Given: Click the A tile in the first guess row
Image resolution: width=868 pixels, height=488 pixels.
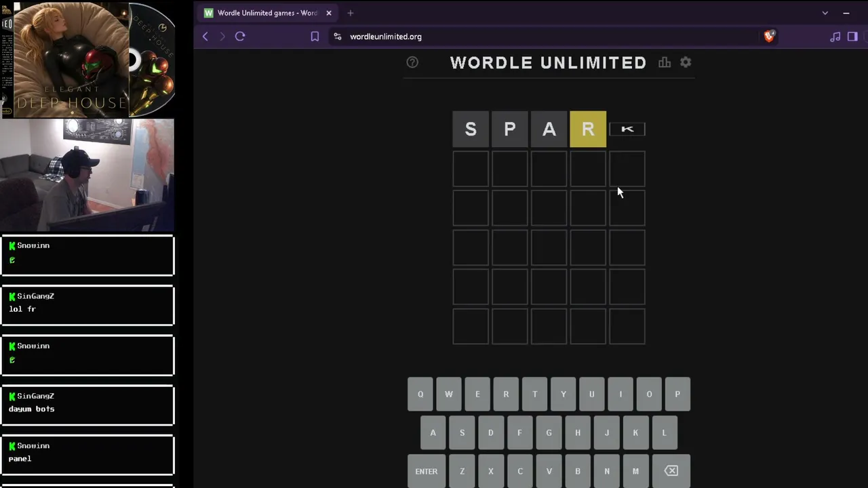Looking at the screenshot, I should coord(549,129).
